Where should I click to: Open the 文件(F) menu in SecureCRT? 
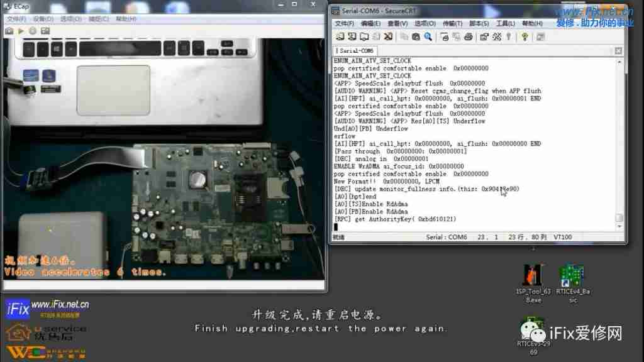point(345,24)
